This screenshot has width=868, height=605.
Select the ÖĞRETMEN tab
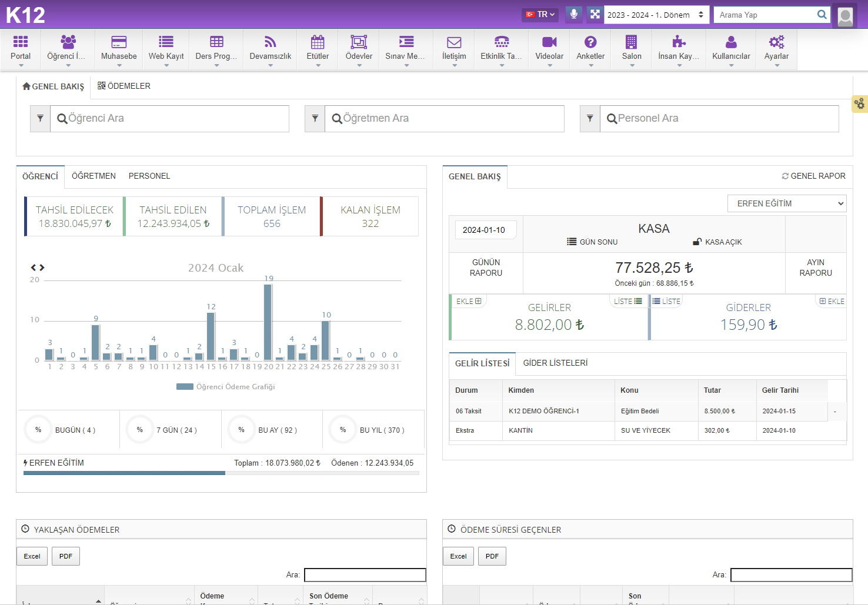coord(94,176)
